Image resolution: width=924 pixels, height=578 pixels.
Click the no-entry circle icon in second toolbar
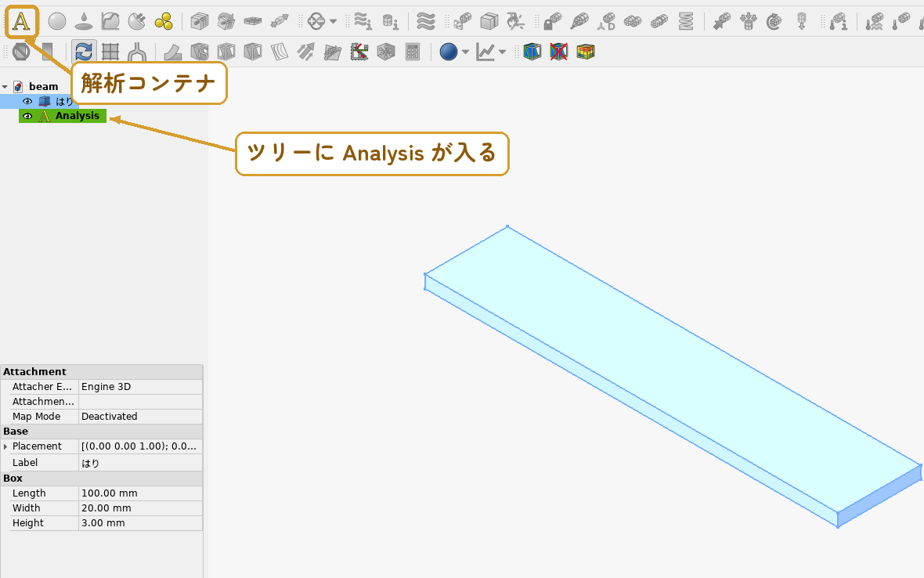(x=21, y=52)
